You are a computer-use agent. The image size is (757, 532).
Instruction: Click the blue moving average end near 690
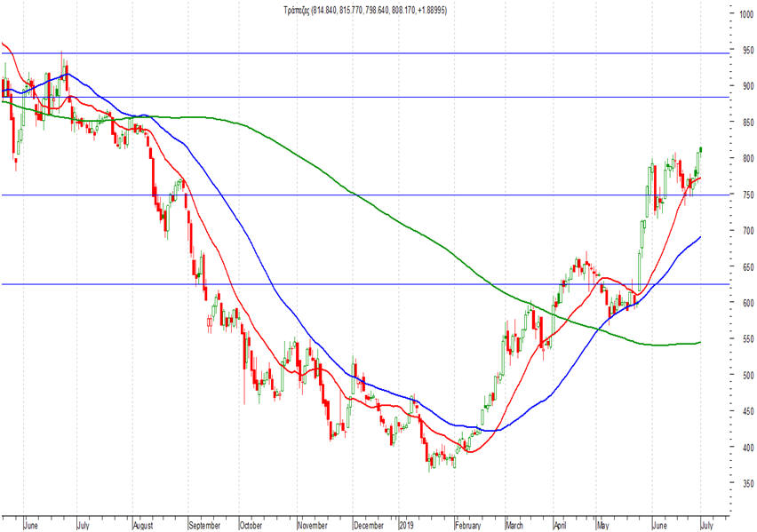pyautogui.click(x=699, y=237)
